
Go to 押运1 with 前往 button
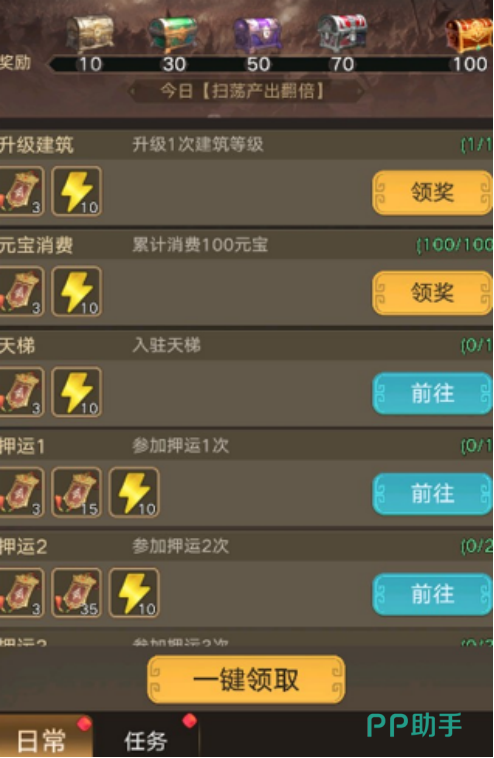[x=432, y=494]
